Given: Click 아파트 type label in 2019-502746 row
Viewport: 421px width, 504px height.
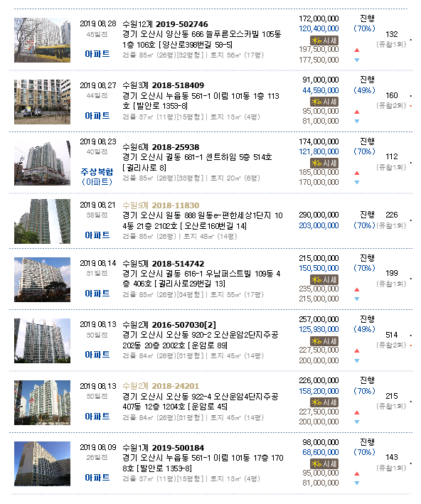Looking at the screenshot, I should click(97, 54).
